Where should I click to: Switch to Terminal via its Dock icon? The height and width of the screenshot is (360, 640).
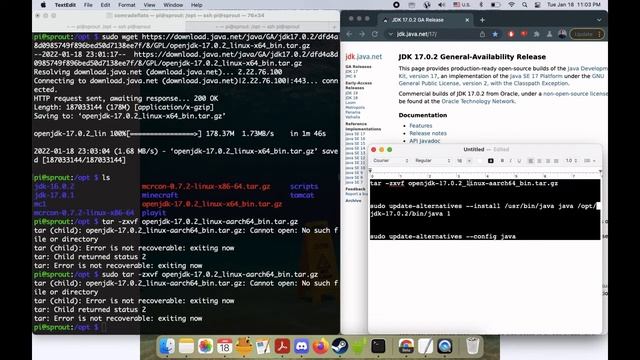378,346
